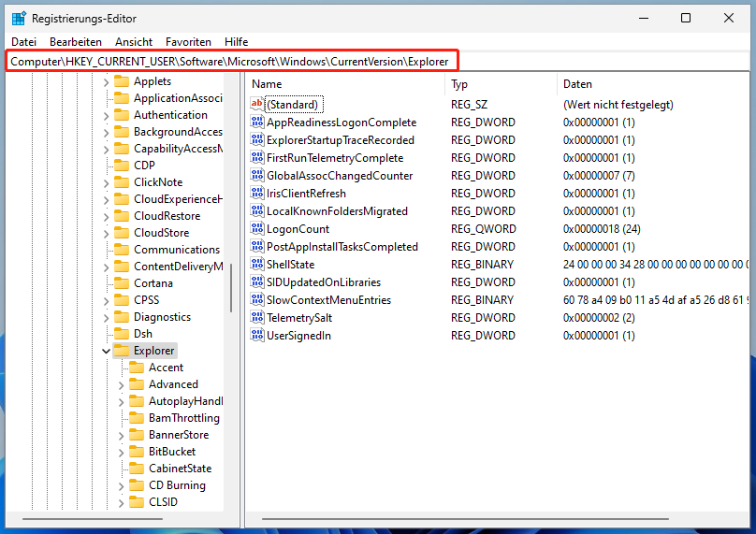Open the Hilfe menu
Image resolution: width=756 pixels, height=534 pixels.
[236, 42]
